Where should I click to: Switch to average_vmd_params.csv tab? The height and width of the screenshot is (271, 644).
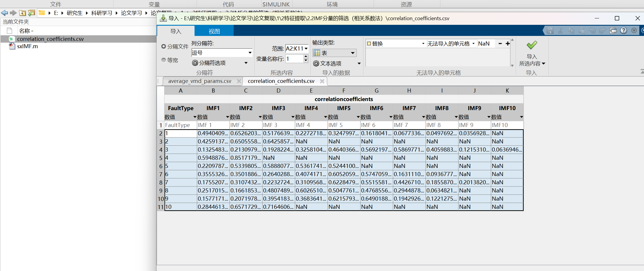tap(199, 81)
